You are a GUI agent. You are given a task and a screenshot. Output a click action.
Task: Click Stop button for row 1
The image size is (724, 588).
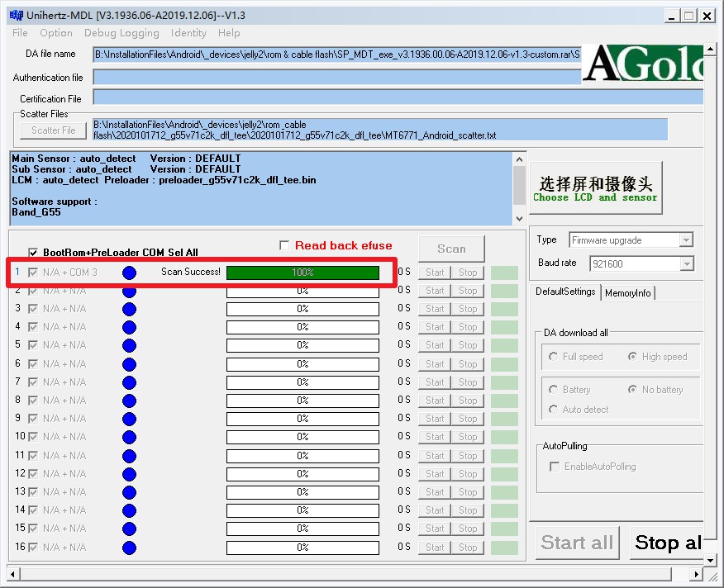click(x=468, y=273)
